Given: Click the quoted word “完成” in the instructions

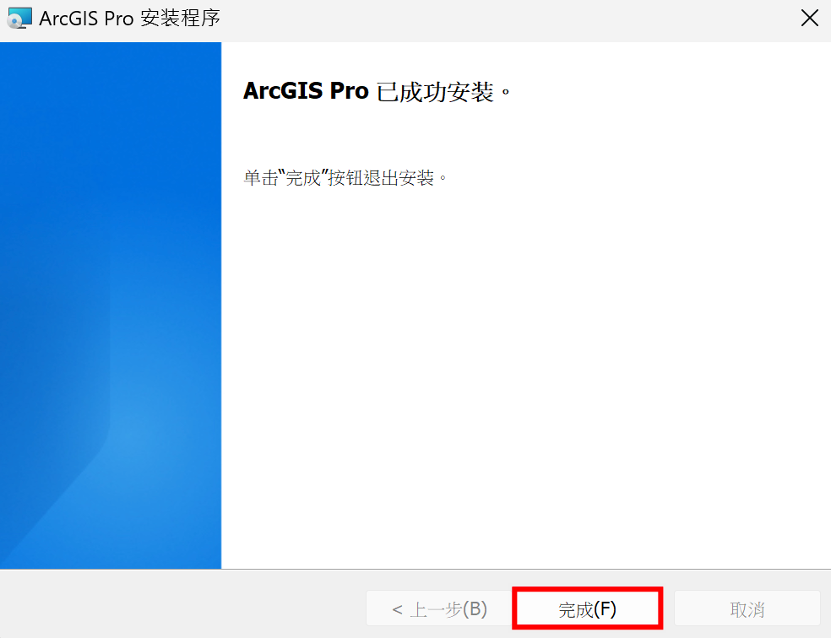Looking at the screenshot, I should tap(303, 178).
